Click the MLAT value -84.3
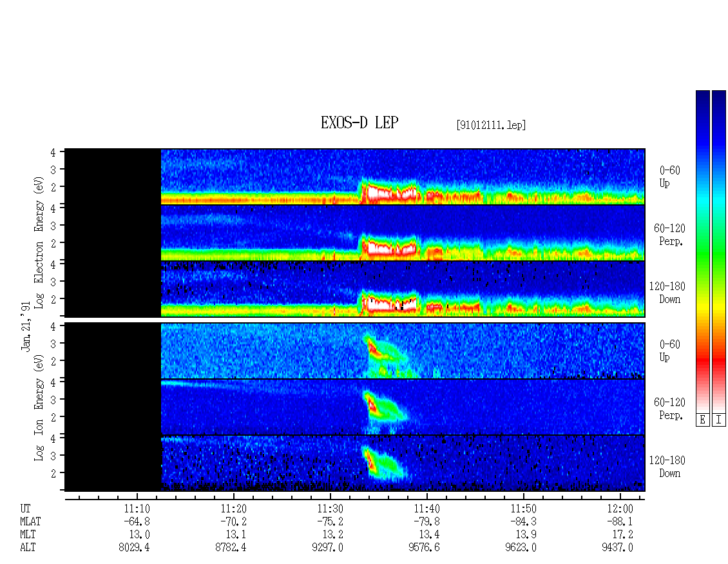 pyautogui.click(x=523, y=521)
